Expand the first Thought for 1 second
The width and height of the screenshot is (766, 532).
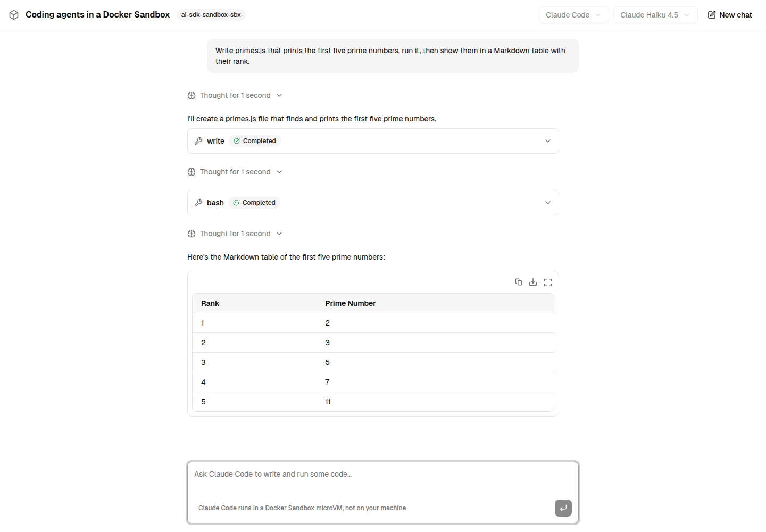pos(235,95)
